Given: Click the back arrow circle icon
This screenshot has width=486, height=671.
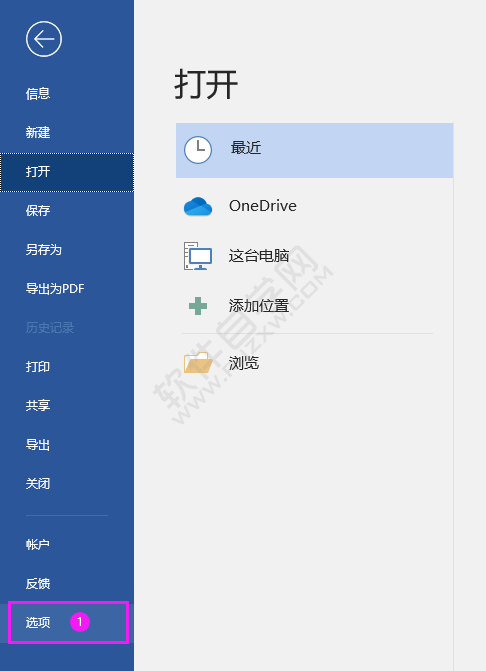Looking at the screenshot, I should (44, 39).
